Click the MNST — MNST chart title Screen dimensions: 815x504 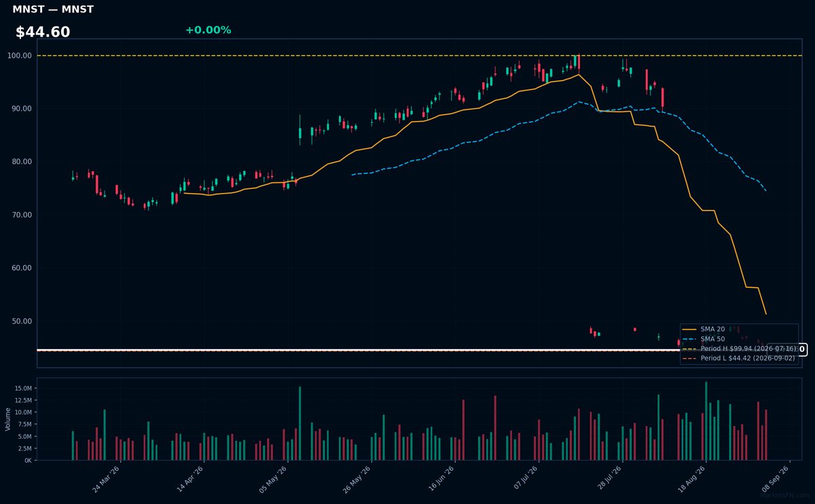(x=53, y=10)
